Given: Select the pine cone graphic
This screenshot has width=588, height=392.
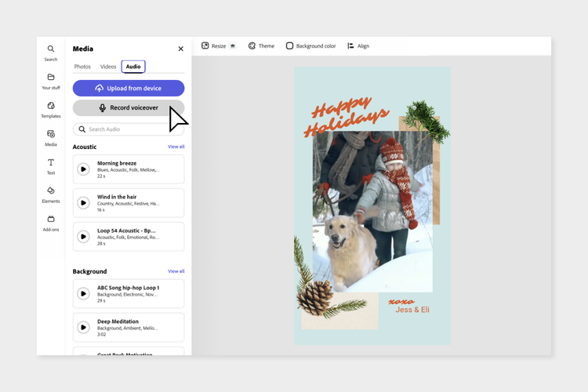Looking at the screenshot, I should point(315,297).
